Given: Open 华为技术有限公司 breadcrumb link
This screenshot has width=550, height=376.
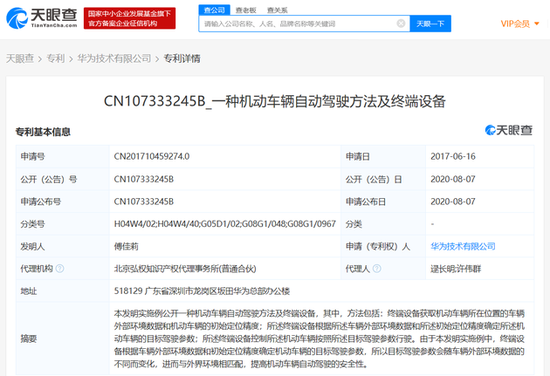Looking at the screenshot, I should tap(114, 59).
